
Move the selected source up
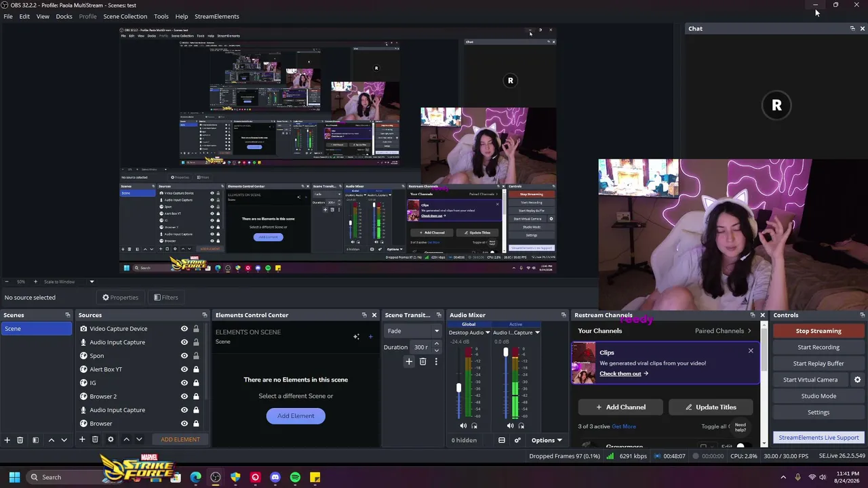(x=126, y=439)
